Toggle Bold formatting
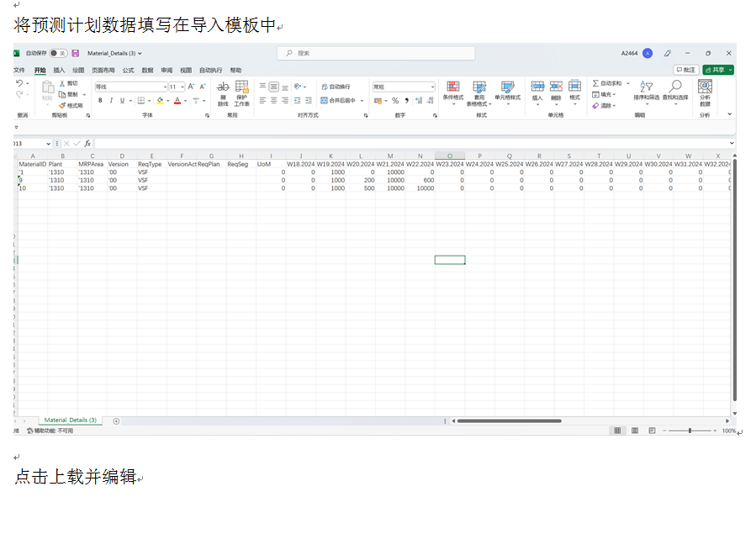This screenshot has height=534, width=756. click(x=100, y=101)
